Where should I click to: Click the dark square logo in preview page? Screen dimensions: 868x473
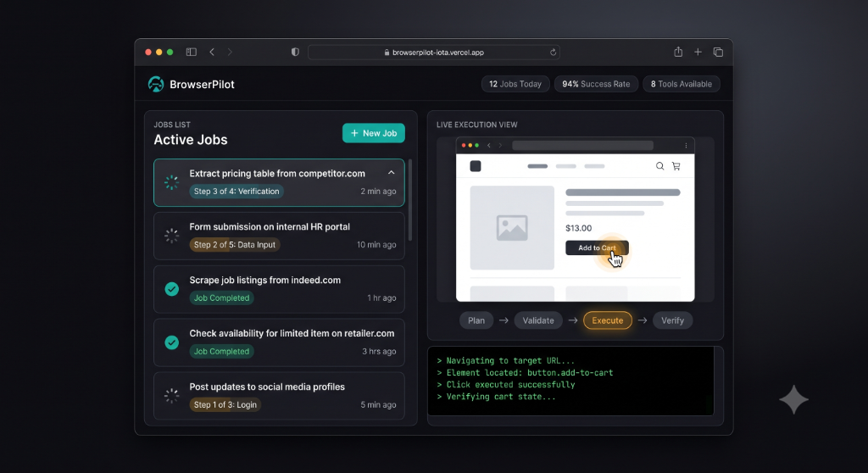[x=476, y=166]
